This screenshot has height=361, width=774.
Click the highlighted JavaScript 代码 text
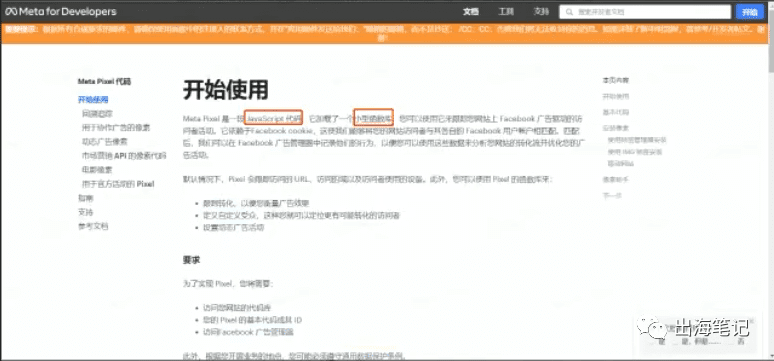click(x=273, y=119)
